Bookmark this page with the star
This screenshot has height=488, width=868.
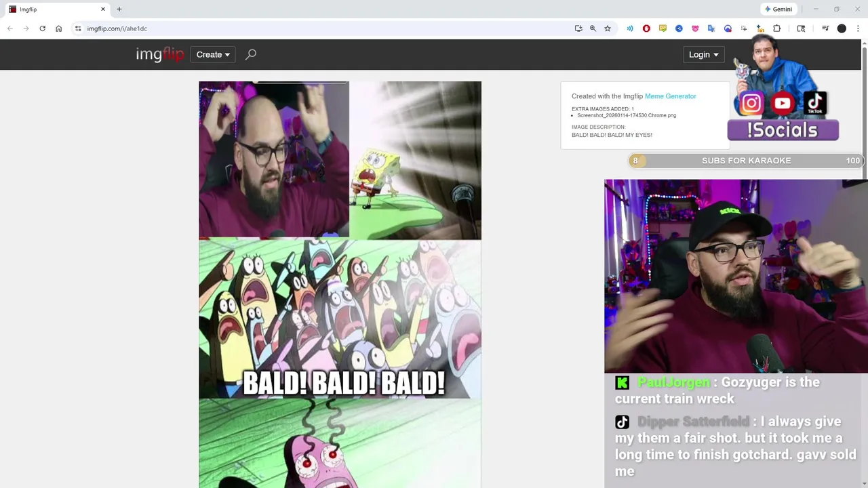(608, 28)
